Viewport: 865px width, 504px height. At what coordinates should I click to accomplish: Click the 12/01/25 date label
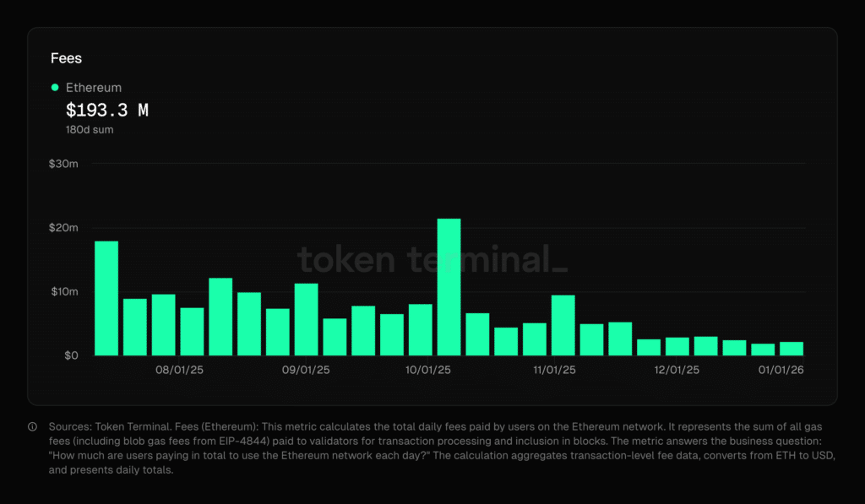tap(675, 370)
